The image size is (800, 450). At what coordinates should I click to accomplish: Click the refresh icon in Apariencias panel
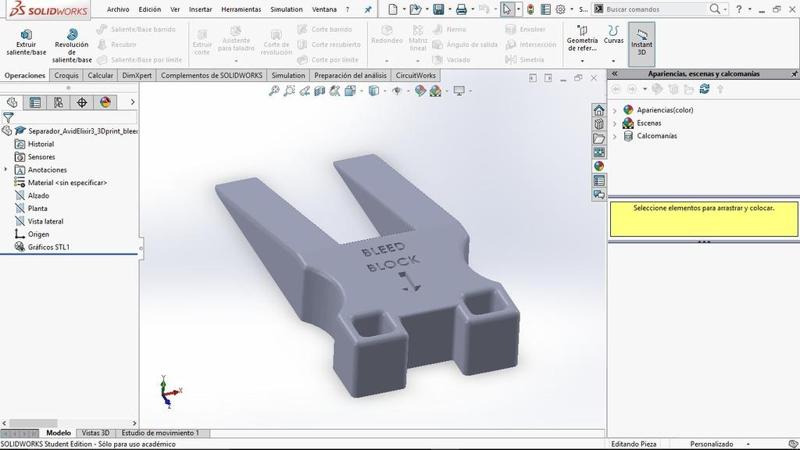click(704, 89)
